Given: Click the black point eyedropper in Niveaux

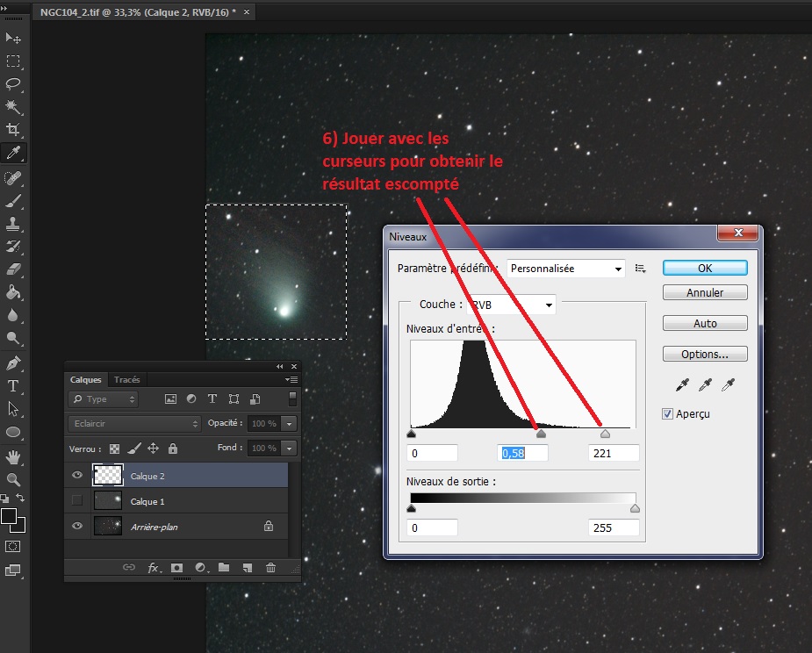Looking at the screenshot, I should click(682, 384).
